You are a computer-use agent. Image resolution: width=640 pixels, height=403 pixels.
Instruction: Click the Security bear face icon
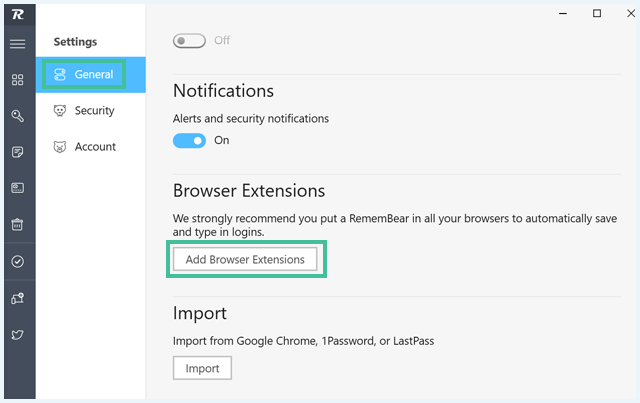pyautogui.click(x=60, y=111)
